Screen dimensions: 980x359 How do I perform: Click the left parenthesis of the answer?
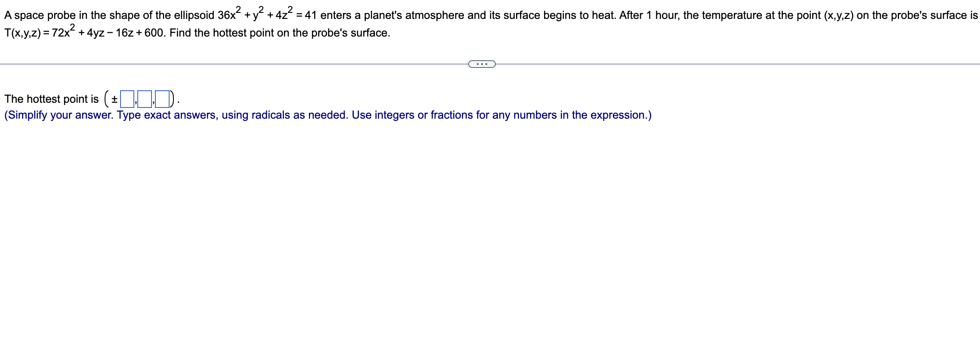[106, 99]
